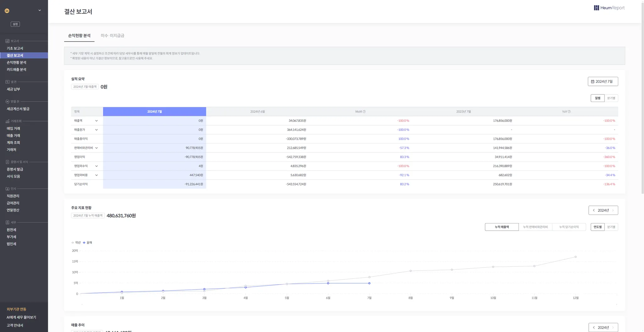644x332 pixels.
Task: Click the 인사 section icon
Action: [7, 189]
